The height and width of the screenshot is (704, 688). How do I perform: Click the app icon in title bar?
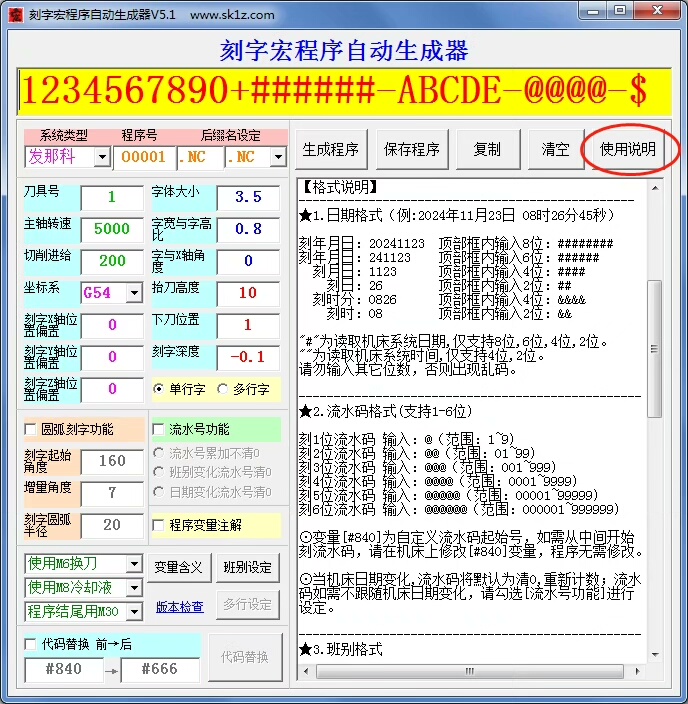click(16, 14)
